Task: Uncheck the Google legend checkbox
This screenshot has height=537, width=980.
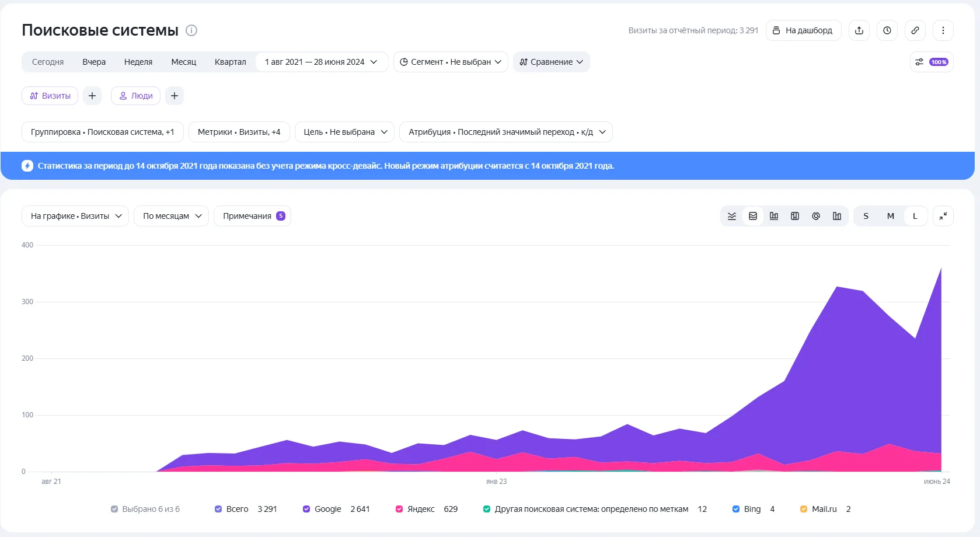Action: 306,509
